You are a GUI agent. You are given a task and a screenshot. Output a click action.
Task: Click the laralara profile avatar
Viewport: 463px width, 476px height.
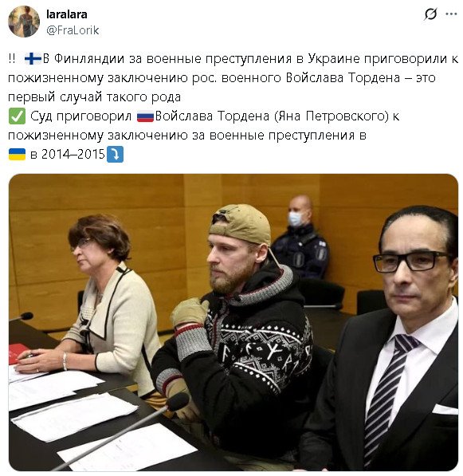tap(24, 22)
